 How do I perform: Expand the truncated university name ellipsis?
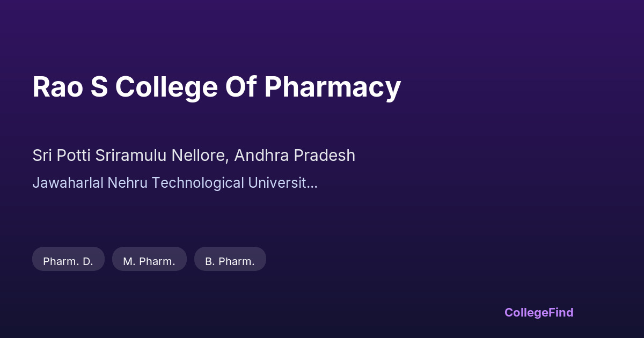point(313,183)
